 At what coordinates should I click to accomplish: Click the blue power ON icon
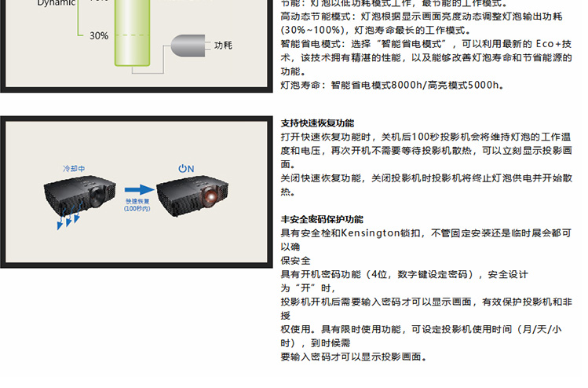186,169
